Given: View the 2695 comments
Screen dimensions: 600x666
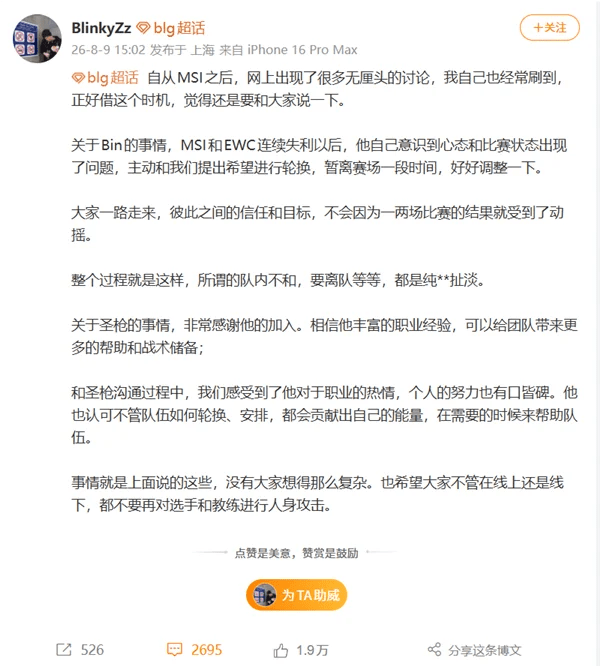Looking at the screenshot, I should point(206,649).
